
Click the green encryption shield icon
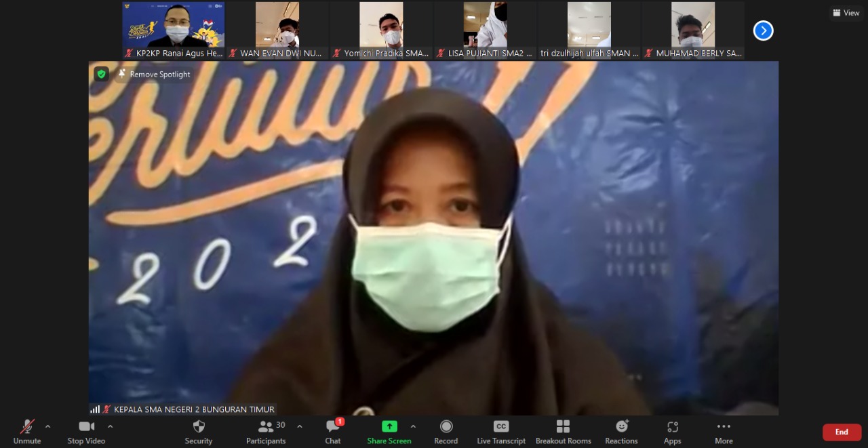pyautogui.click(x=102, y=74)
